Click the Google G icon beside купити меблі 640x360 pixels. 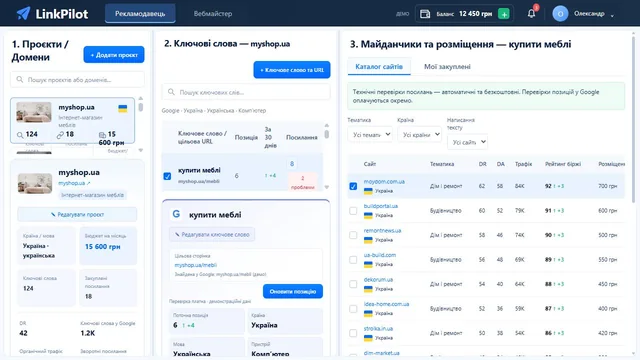176,214
